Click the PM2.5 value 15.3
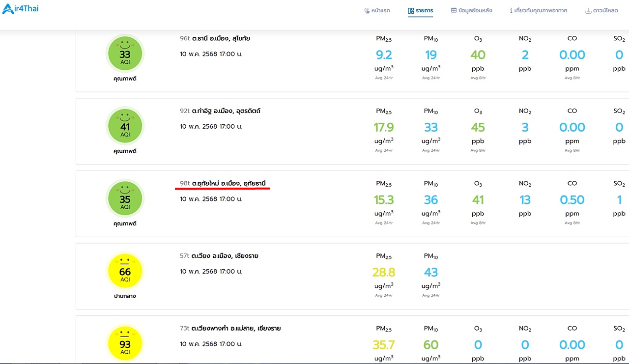The height and width of the screenshot is (364, 629). [384, 200]
